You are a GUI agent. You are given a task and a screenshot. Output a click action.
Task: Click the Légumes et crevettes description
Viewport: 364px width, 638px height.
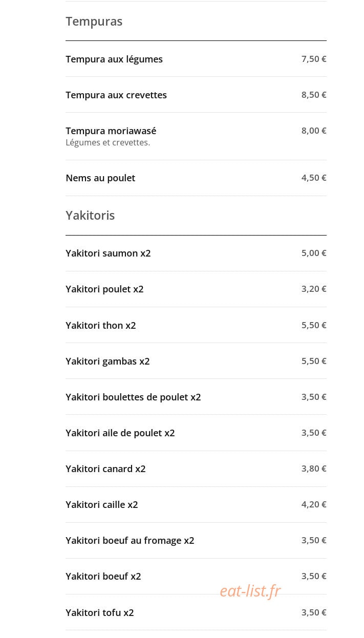(x=108, y=142)
